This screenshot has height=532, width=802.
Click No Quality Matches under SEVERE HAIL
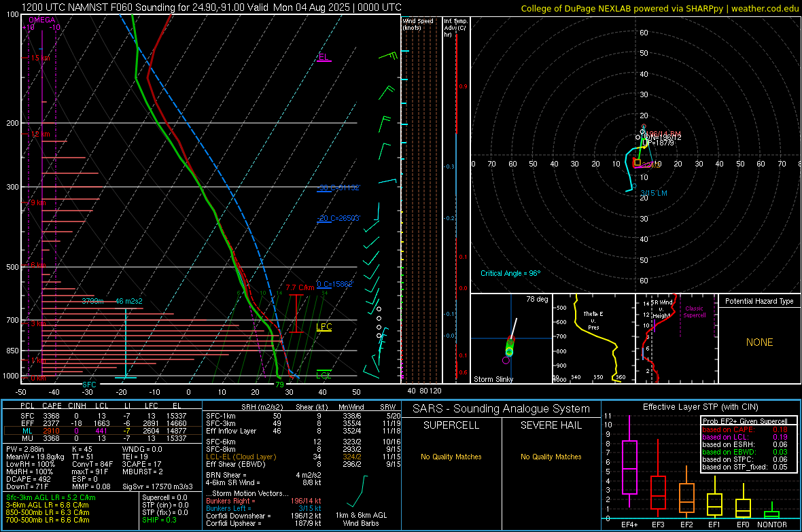[x=551, y=457]
